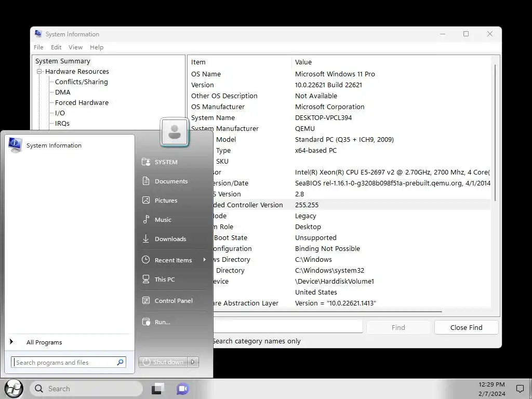Open the Downloads folder
This screenshot has width=532, height=399.
click(170, 239)
